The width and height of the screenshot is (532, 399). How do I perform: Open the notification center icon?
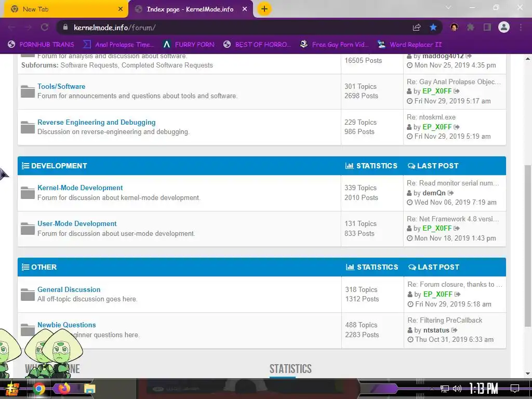(515, 389)
